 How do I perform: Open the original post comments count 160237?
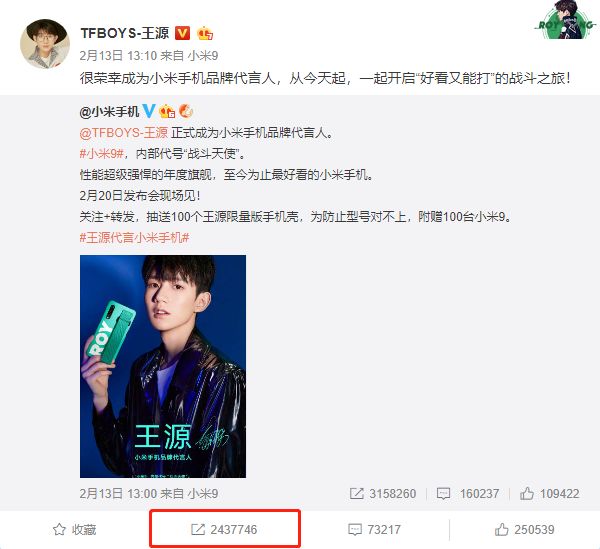tap(468, 494)
